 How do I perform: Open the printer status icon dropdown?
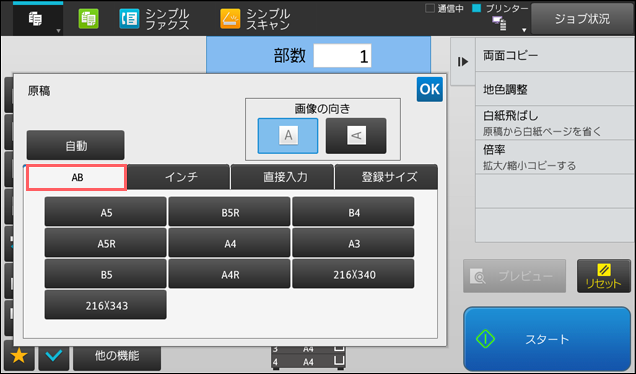click(524, 30)
